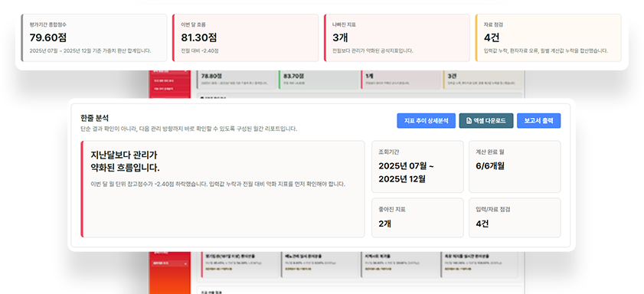Viewport: 644px width, 294px height.
Task: Select the 평가기간 종합점수 79.60점 card
Action: point(94,38)
